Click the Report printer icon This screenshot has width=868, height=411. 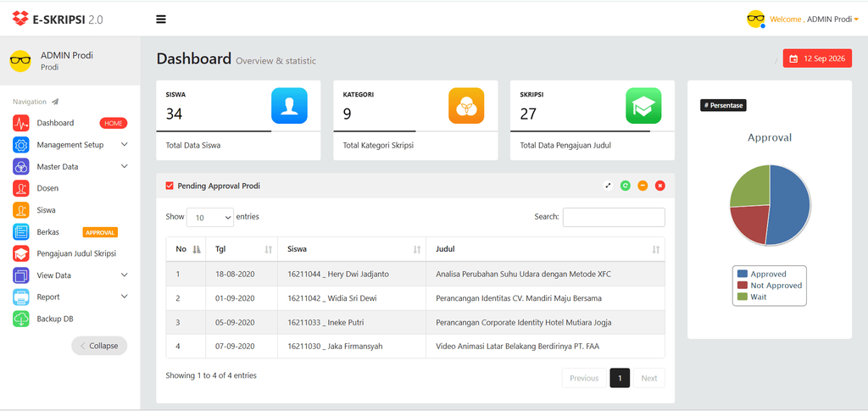(x=21, y=297)
